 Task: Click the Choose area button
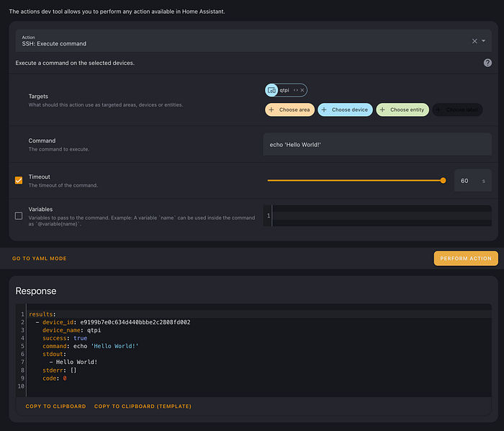pyautogui.click(x=289, y=110)
